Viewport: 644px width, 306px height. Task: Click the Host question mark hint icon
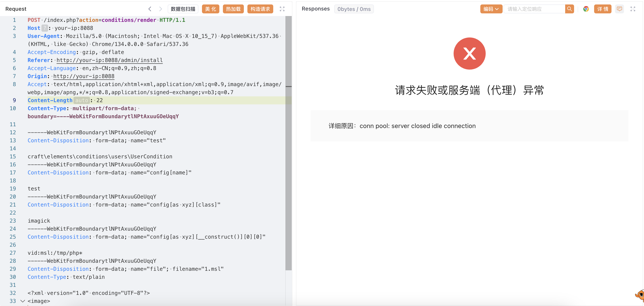(x=45, y=28)
